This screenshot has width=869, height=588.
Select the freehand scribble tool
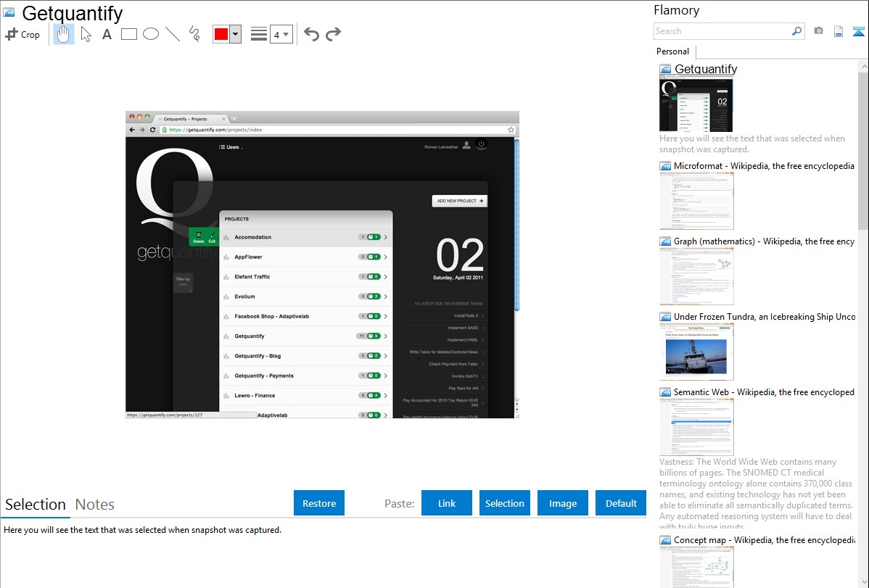coord(194,34)
